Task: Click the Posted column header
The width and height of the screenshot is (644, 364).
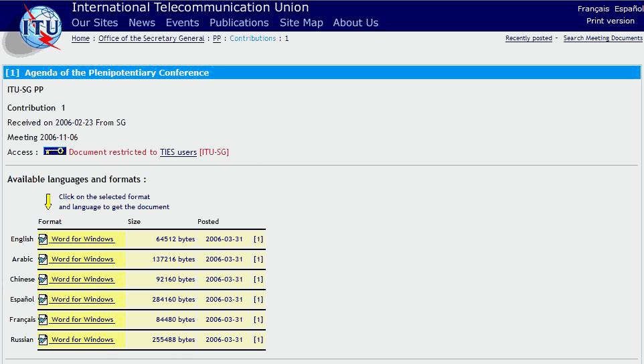Action: tap(208, 221)
